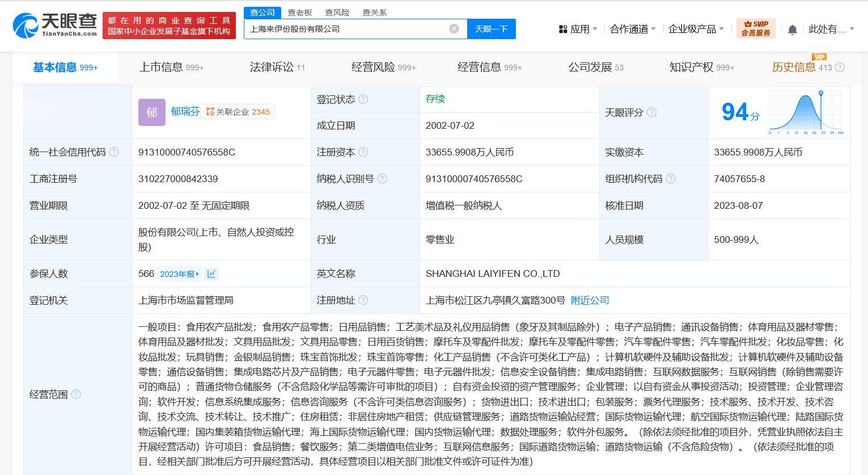868x475 pixels.
Task: Click the help icon next to 注册地址
Action: 363,300
